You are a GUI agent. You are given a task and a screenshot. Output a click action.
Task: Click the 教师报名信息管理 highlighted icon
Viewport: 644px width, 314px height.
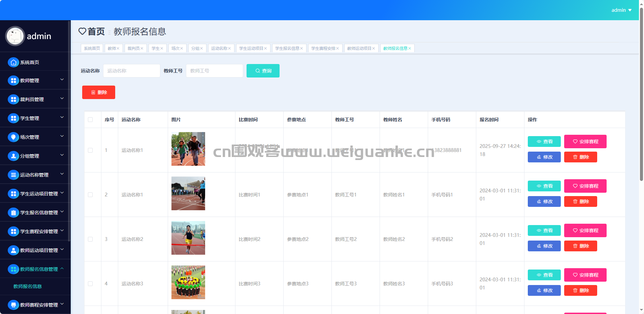click(13, 269)
